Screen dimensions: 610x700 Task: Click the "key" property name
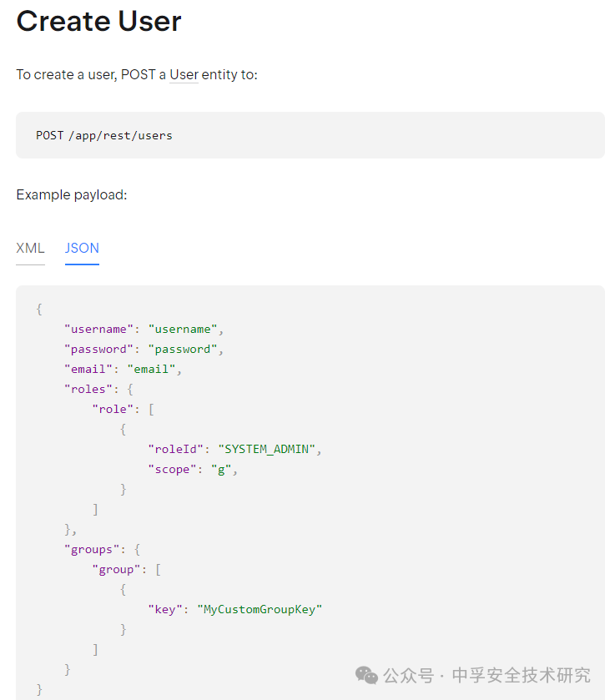[165, 609]
